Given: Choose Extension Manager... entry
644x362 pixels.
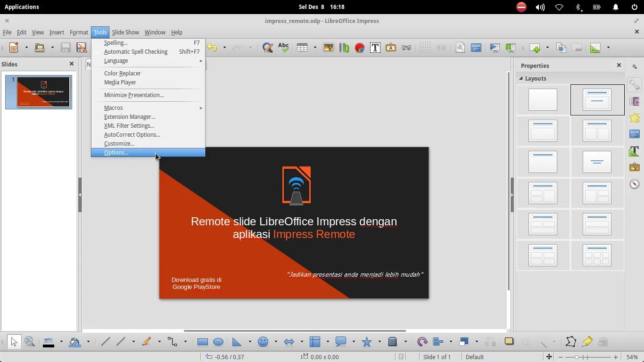Looking at the screenshot, I should coord(148,117).
